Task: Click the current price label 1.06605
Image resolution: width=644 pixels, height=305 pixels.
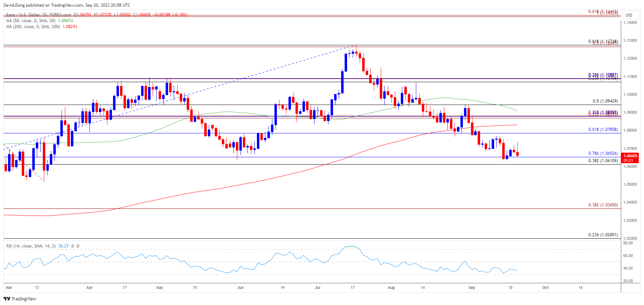Action: coord(630,156)
